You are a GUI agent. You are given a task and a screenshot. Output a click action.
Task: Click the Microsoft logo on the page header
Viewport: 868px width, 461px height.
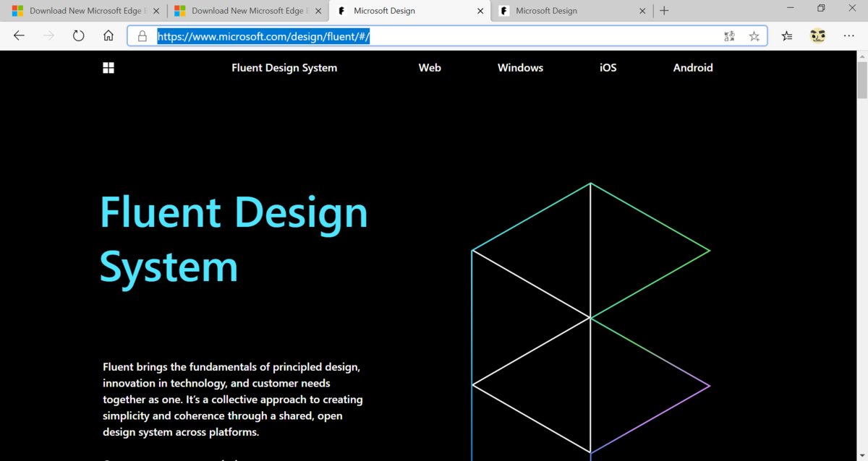[x=109, y=68]
